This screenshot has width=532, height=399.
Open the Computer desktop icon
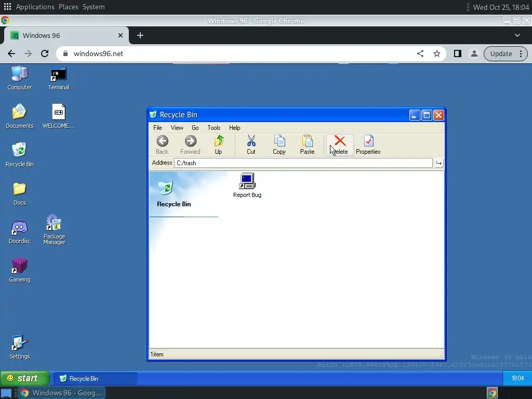pyautogui.click(x=20, y=78)
